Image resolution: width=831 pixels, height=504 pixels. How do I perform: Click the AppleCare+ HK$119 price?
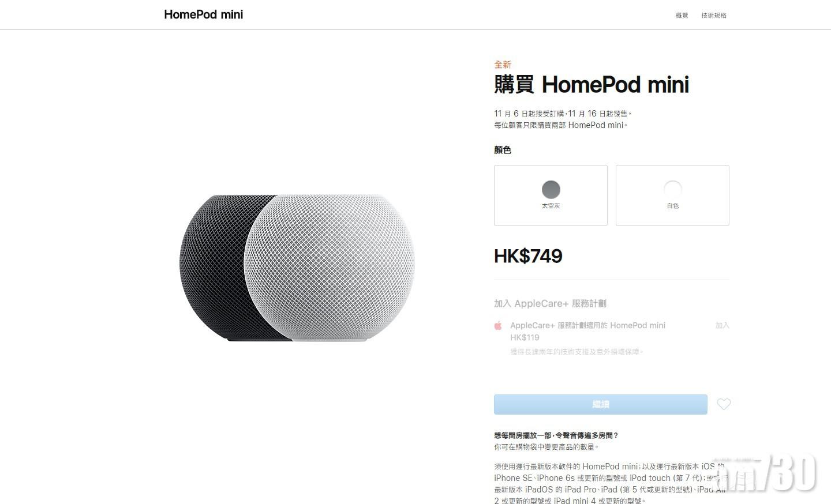tap(525, 338)
